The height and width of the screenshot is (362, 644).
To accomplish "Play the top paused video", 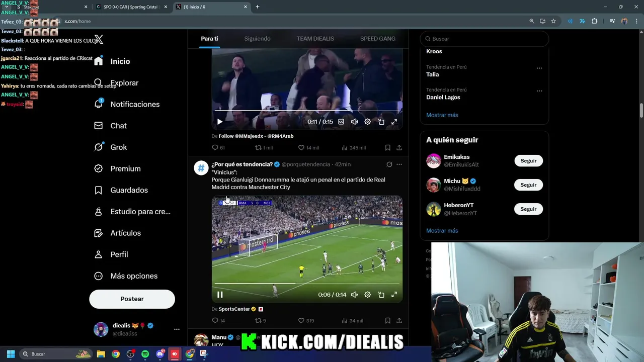I will [220, 122].
